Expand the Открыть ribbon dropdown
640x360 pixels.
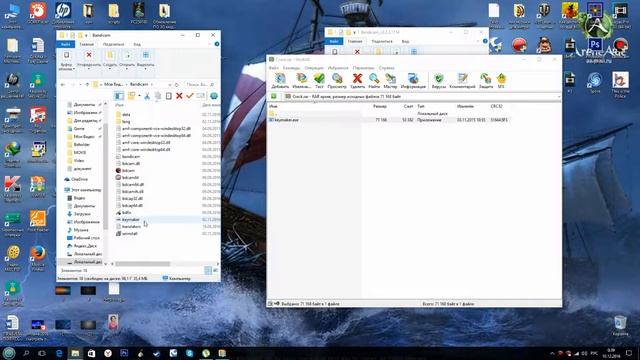click(127, 60)
